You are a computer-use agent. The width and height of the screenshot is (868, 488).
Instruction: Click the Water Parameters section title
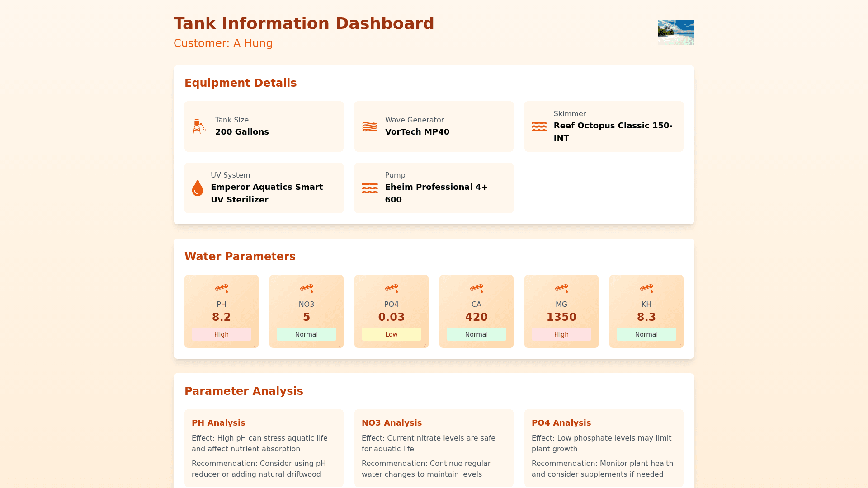240,257
